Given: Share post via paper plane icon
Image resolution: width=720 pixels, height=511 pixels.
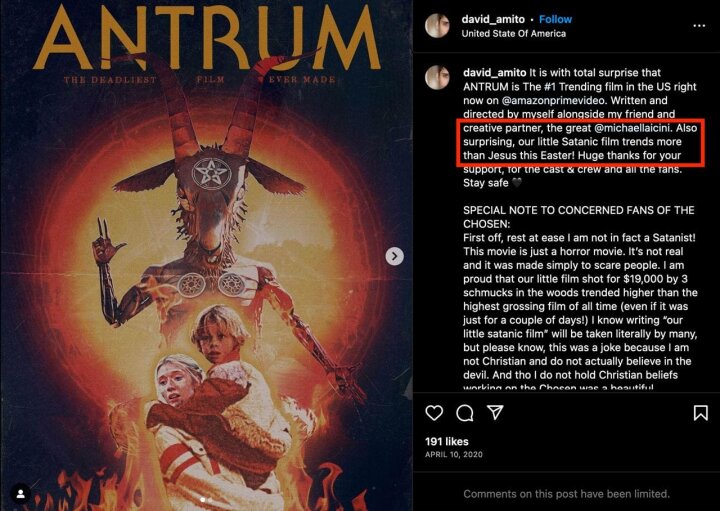Looking at the screenshot, I should (x=495, y=412).
